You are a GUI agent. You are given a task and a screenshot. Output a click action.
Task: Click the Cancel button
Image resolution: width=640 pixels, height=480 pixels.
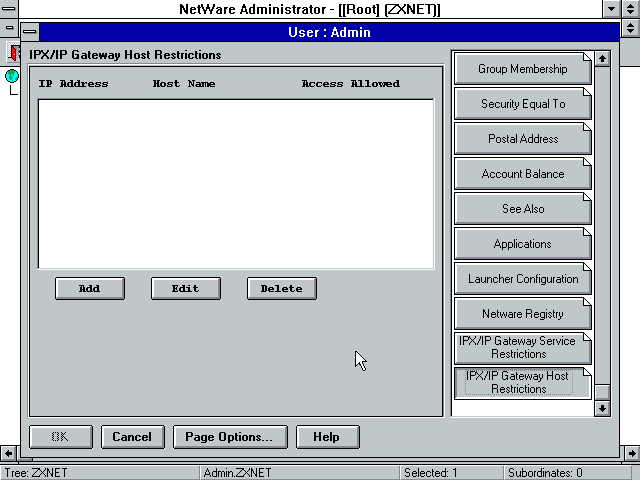coord(133,437)
